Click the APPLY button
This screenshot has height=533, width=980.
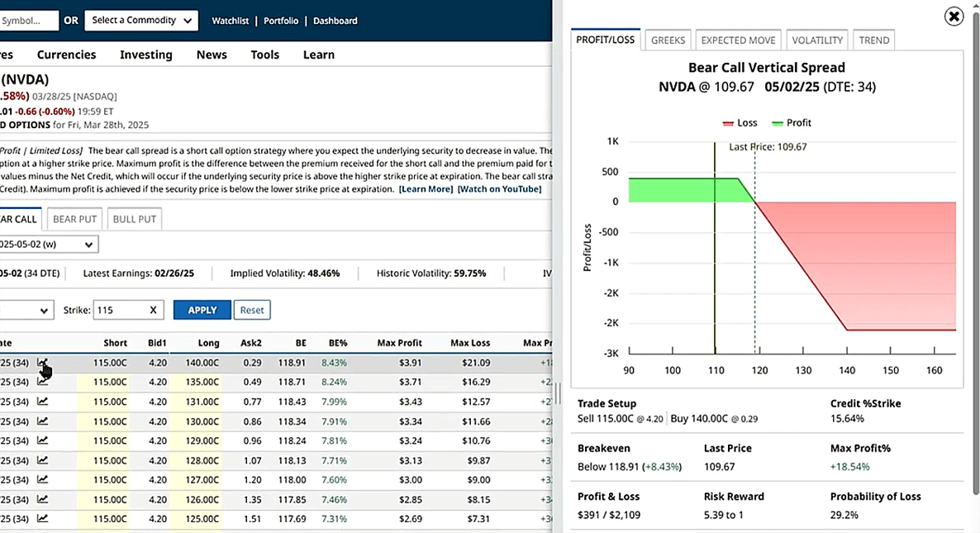(202, 309)
